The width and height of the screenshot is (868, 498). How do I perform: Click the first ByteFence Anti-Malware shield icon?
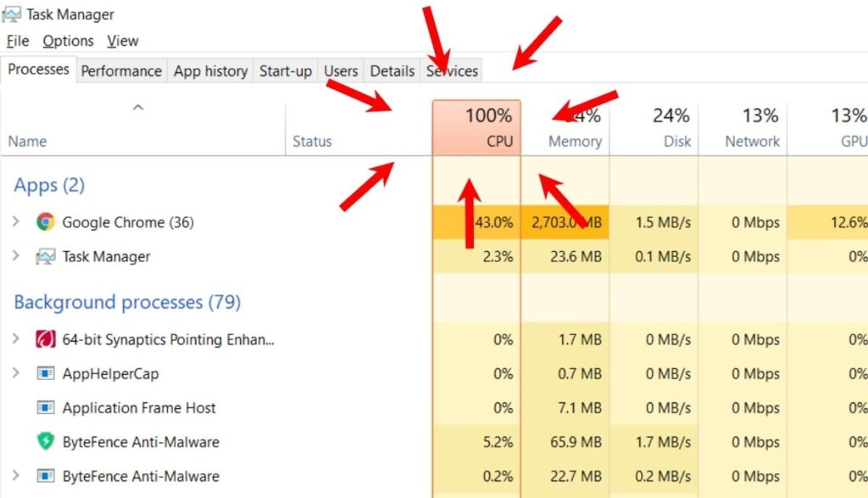[x=44, y=442]
